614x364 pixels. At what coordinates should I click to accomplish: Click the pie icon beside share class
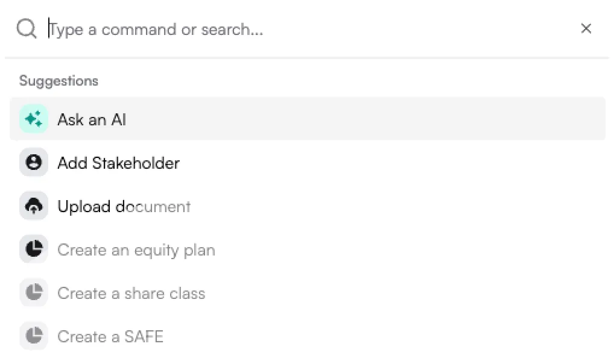(x=34, y=293)
